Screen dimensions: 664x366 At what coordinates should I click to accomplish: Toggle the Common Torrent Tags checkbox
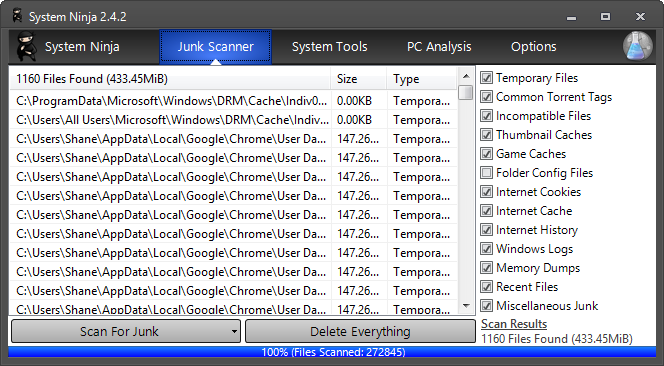click(x=486, y=97)
